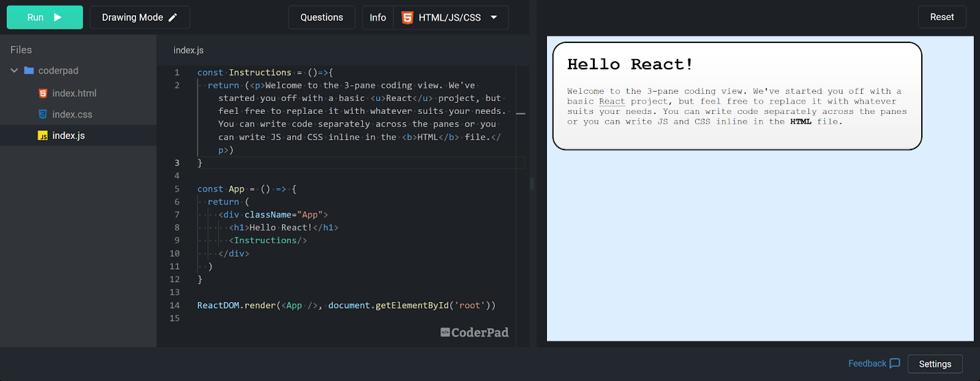Click the HTML5 shield language icon

point(407,18)
